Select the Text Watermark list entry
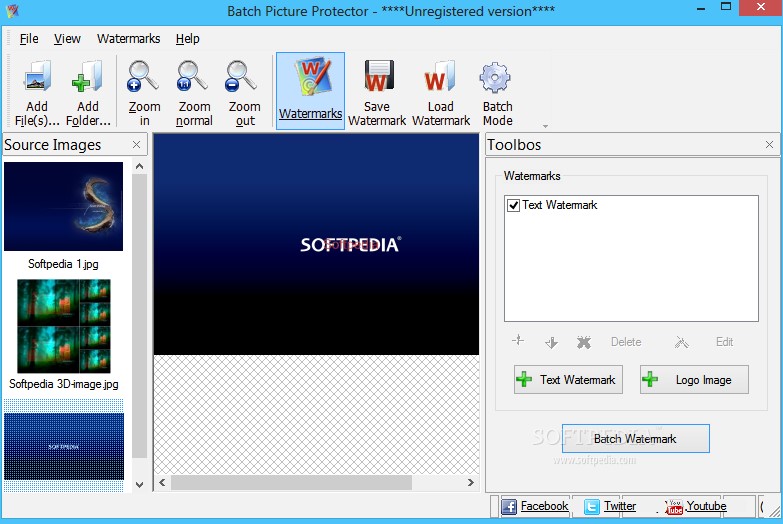Viewport: 783px width, 524px height. [x=559, y=205]
